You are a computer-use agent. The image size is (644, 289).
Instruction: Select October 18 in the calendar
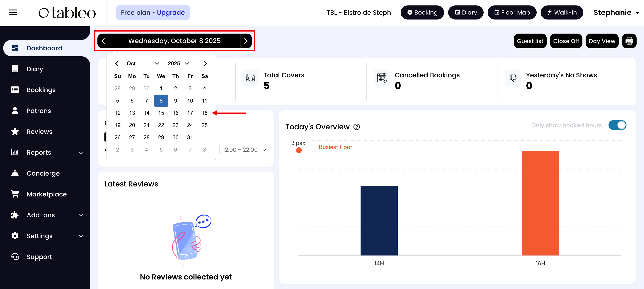pos(204,113)
